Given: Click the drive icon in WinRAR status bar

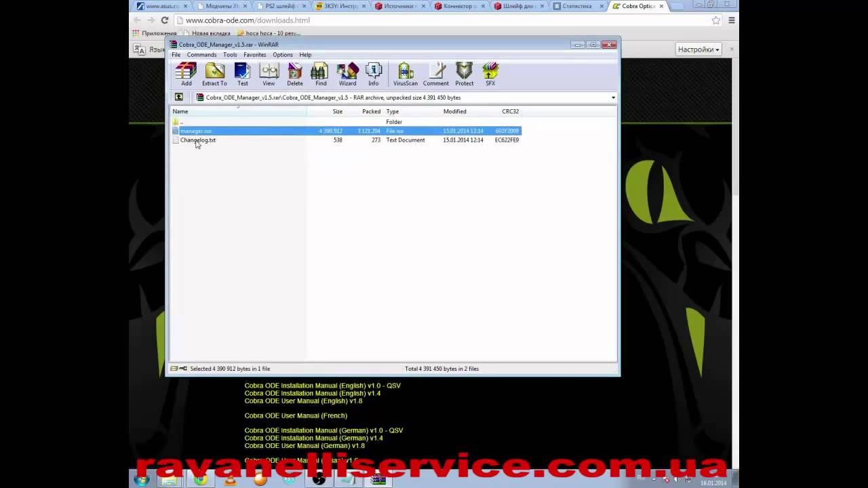Looking at the screenshot, I should 174,369.
